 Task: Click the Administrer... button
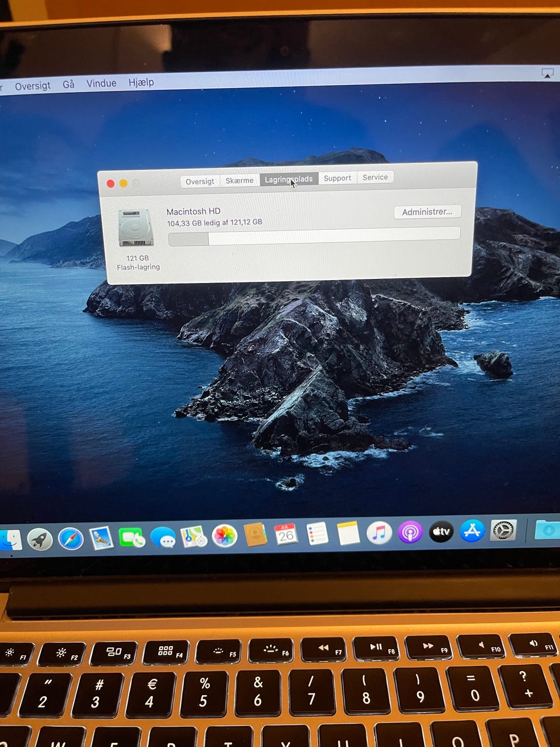click(x=427, y=212)
